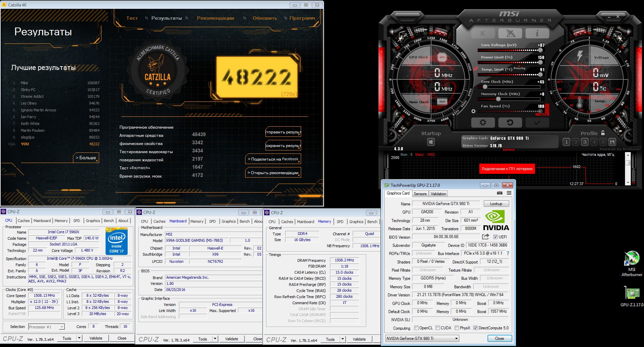
Task: Switch to the Caches tab in the first CPU-Z window
Action: click(x=24, y=221)
